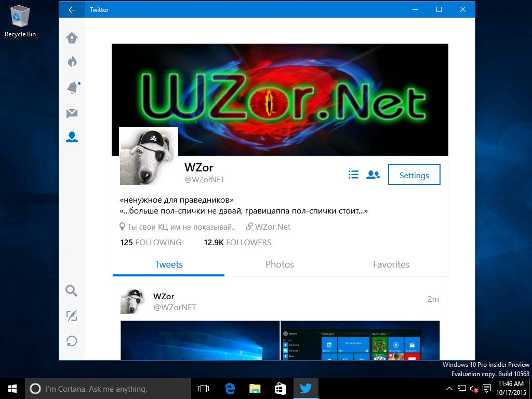This screenshot has height=399, width=532.
Task: Open the WZor.Net website link
Action: 272,227
